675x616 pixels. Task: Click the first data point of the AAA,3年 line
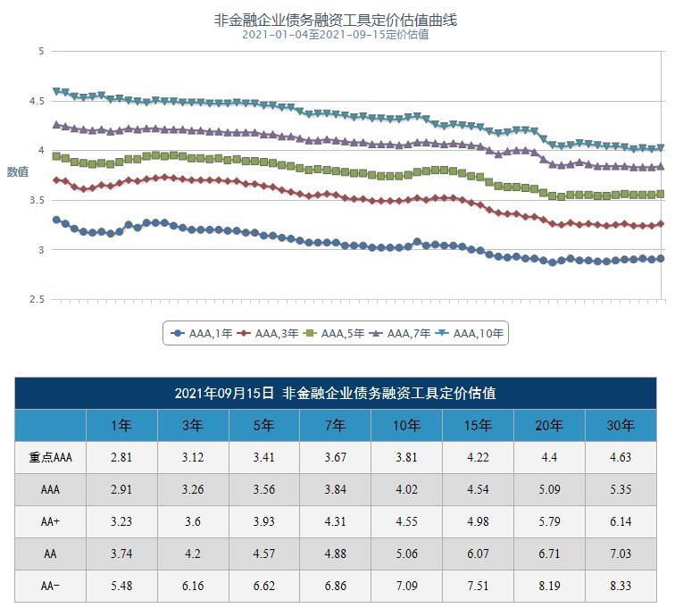[x=56, y=180]
